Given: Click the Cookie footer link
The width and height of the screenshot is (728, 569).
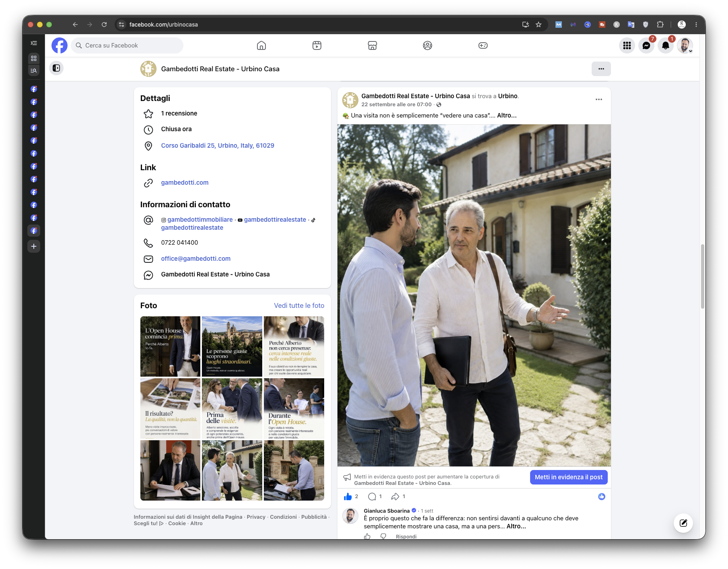Looking at the screenshot, I should pos(177,524).
